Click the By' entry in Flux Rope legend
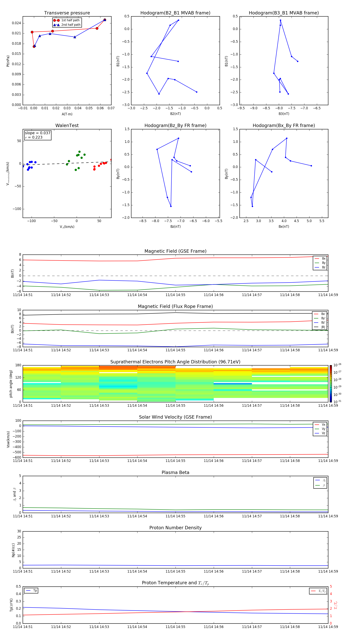The image size is (351, 644). (x=320, y=318)
